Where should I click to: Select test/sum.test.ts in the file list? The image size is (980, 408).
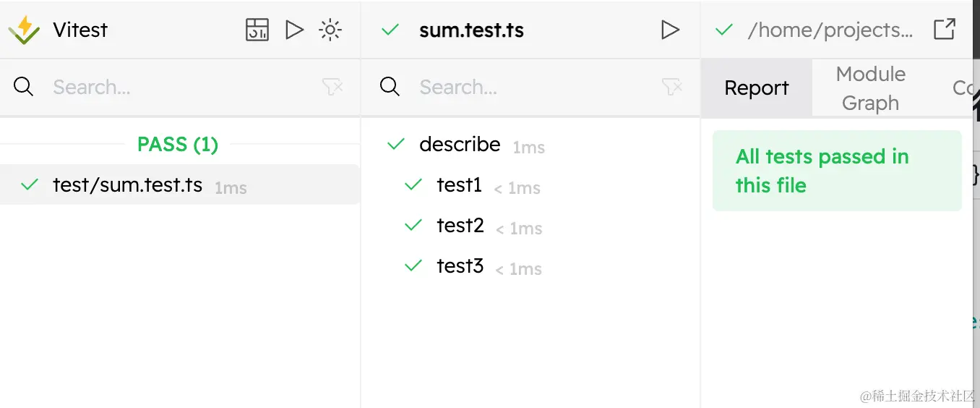pyautogui.click(x=127, y=185)
